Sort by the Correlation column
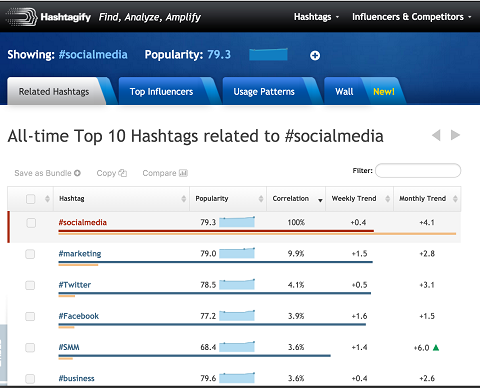480x388 pixels. pos(296,199)
